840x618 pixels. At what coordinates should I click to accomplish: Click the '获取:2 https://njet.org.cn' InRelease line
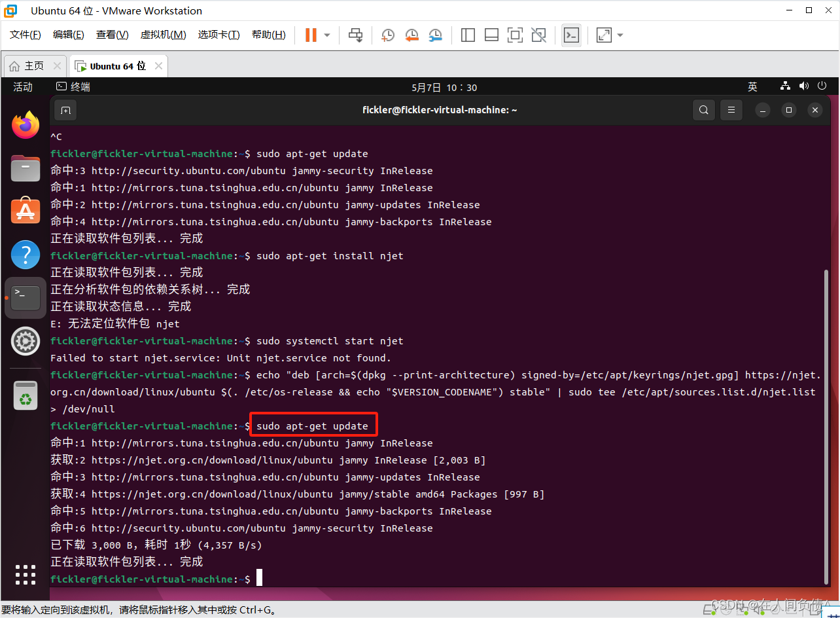pyautogui.click(x=268, y=460)
